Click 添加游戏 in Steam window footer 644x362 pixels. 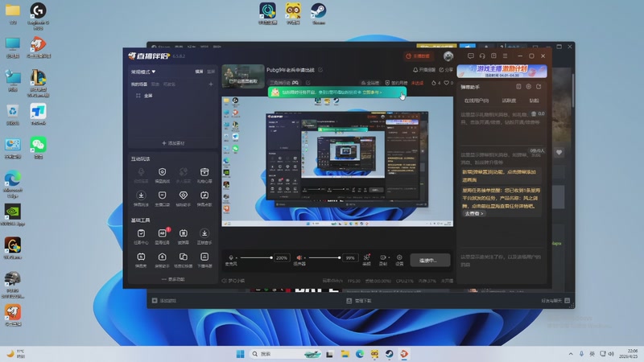click(164, 301)
